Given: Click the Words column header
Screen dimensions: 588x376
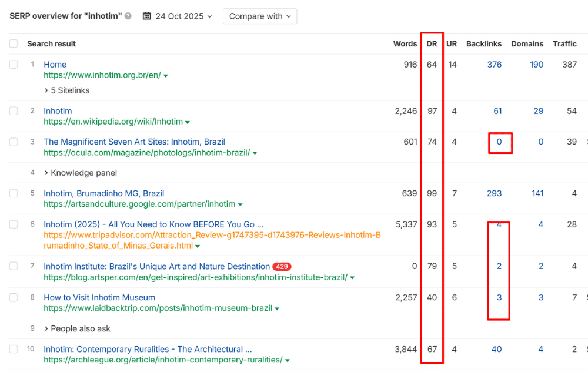Looking at the screenshot, I should tap(405, 43).
